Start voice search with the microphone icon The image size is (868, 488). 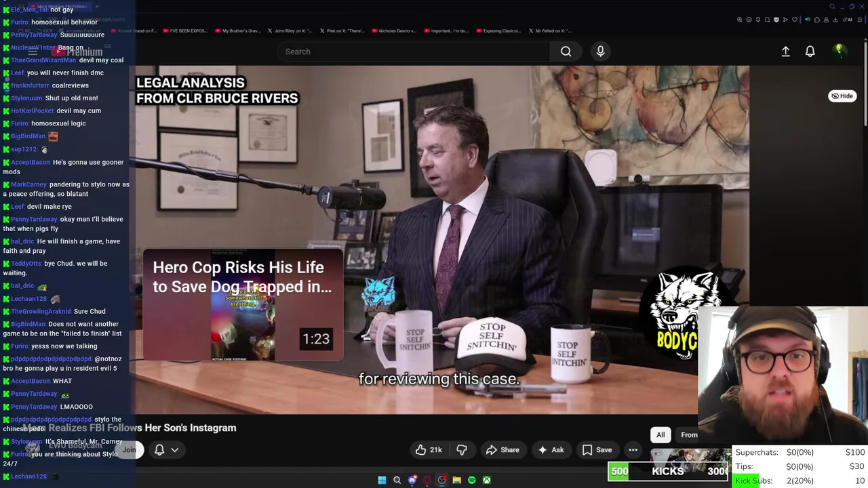pos(600,52)
